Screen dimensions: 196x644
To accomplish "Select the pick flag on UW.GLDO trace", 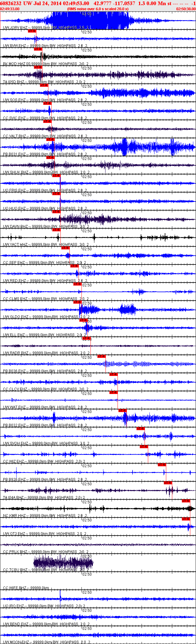I will pyautogui.click(x=77, y=302).
